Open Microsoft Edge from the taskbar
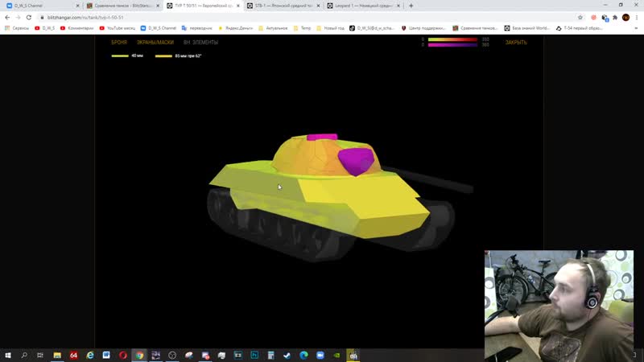 pos(303,355)
